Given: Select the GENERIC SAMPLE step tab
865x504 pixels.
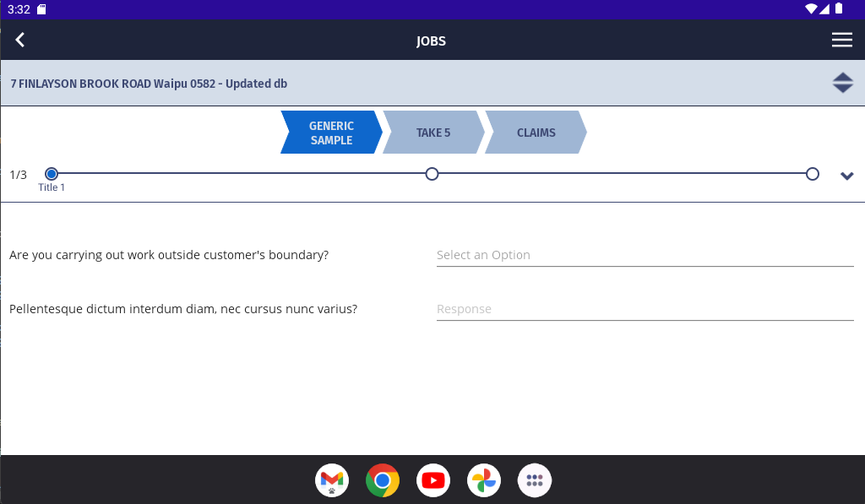Looking at the screenshot, I should pos(331,133).
